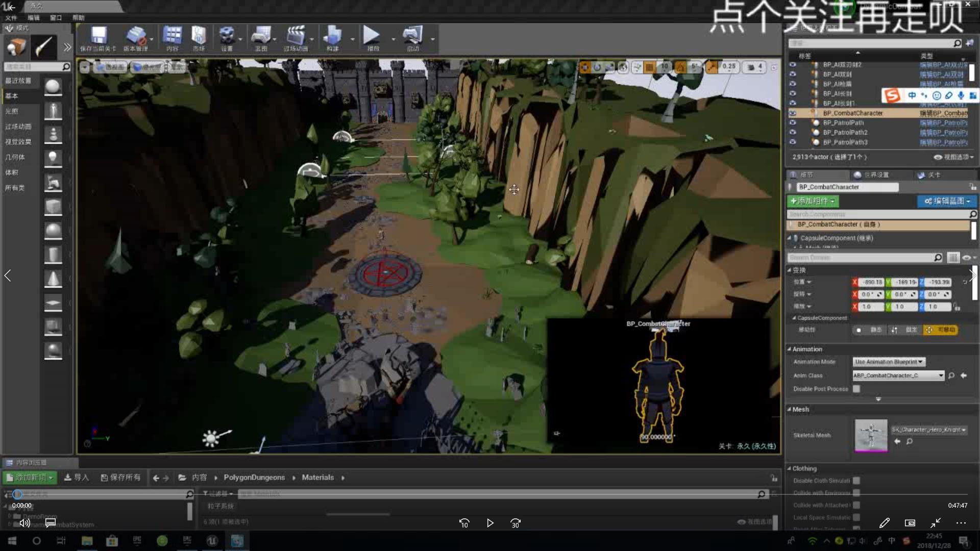Collapse the Mesh section
The width and height of the screenshot is (980, 551).
click(789, 409)
